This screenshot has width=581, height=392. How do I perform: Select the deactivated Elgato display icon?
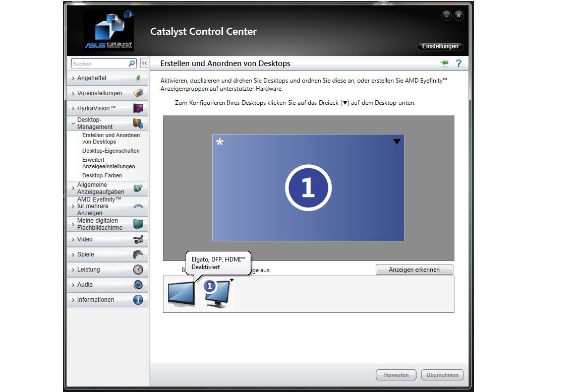(x=181, y=295)
